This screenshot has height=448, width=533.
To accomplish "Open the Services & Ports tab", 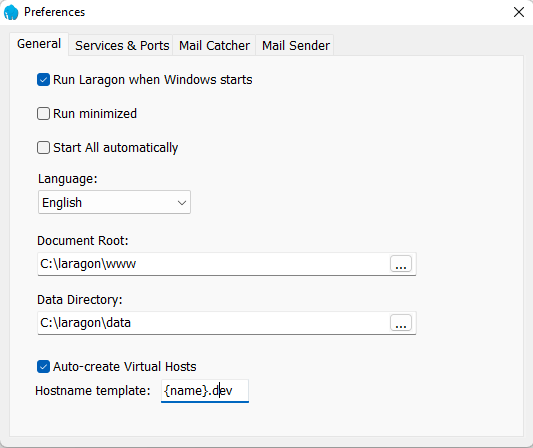I will coord(122,45).
